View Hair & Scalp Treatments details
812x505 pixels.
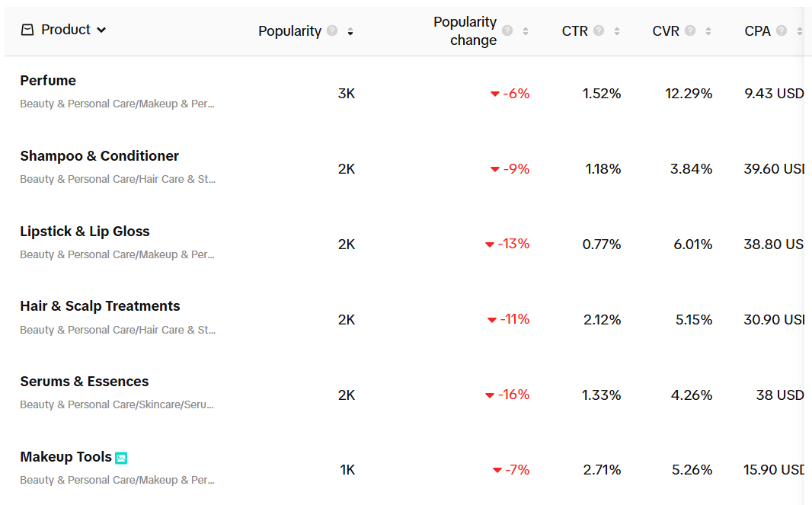tap(100, 306)
